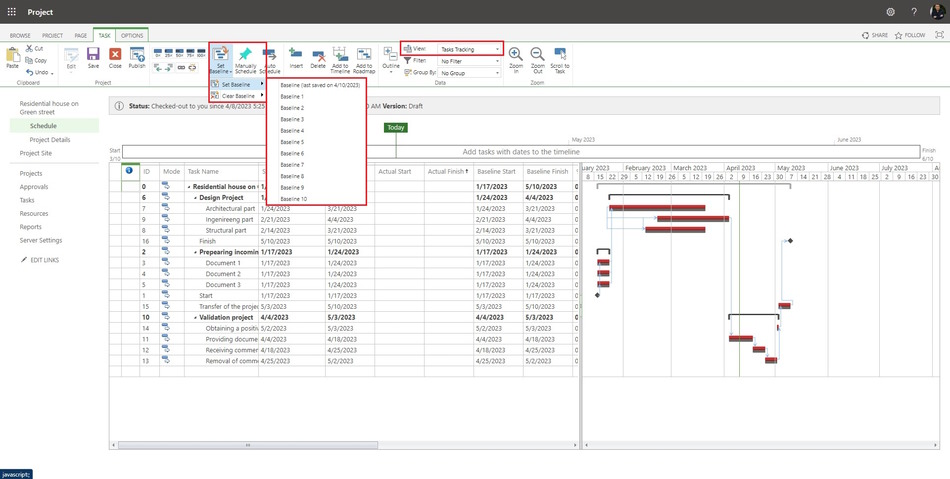Click Scroll to Task
Screen dimensions: 950x479
560,59
